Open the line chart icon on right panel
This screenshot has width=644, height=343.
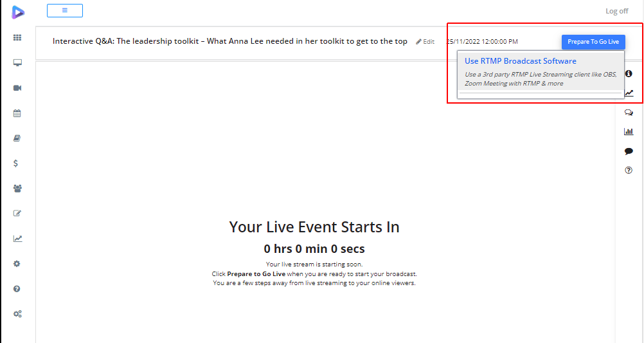click(x=629, y=93)
